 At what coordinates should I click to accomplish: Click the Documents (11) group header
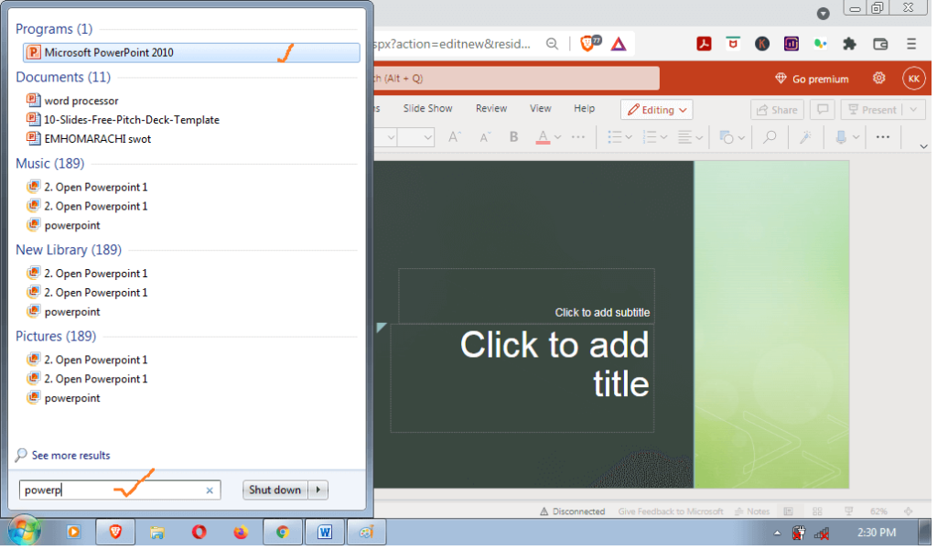63,77
